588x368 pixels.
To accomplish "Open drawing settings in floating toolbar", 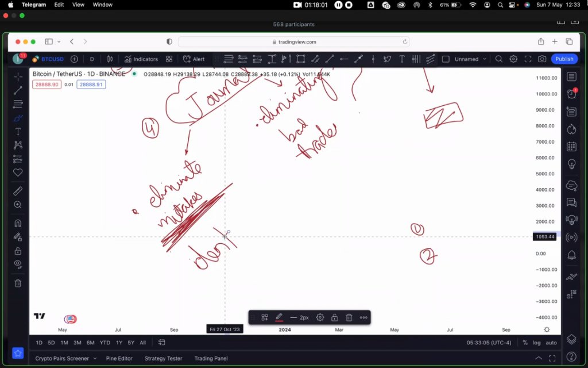I will coord(320,317).
